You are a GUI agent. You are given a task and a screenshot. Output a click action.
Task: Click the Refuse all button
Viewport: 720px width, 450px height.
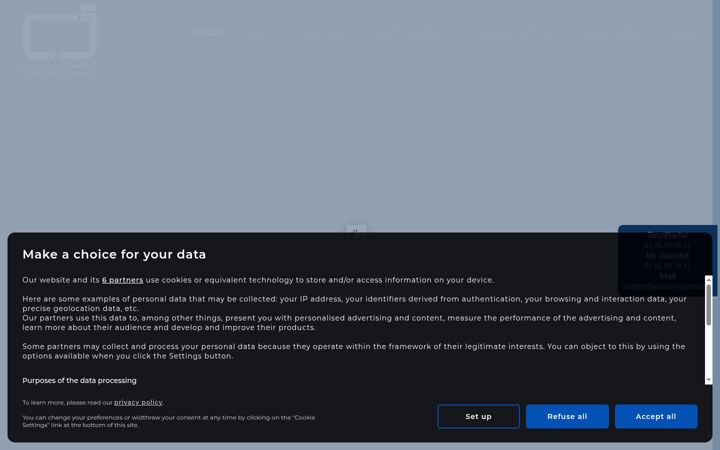pyautogui.click(x=567, y=416)
